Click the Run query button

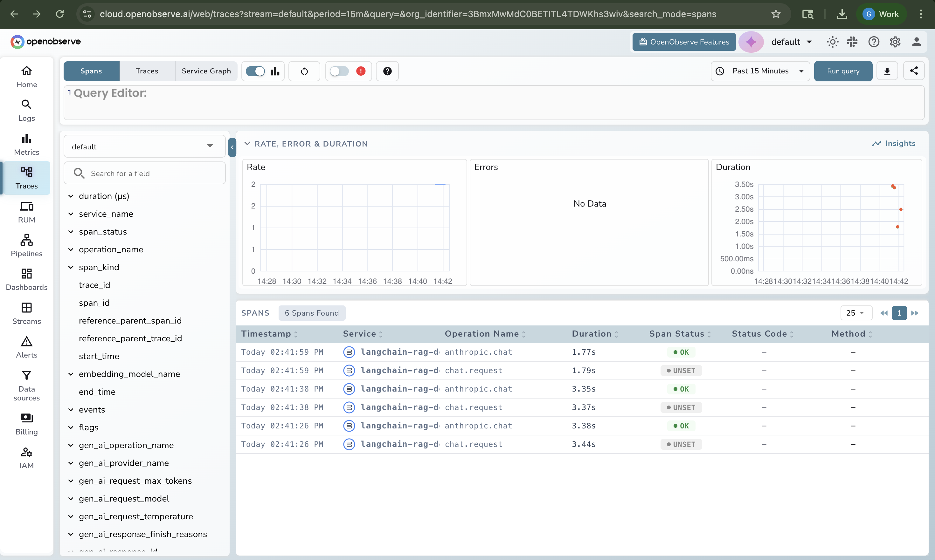[x=843, y=71]
